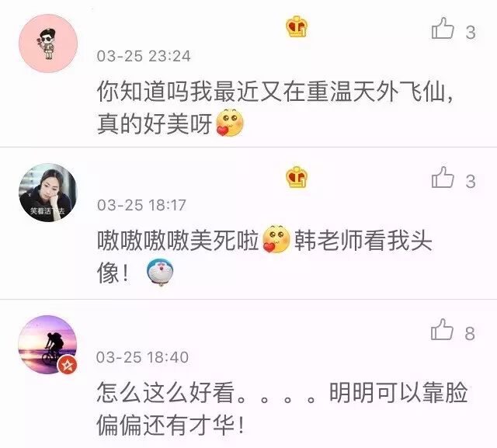Tap heart-face emoji after 美死啦
Viewport: 497px width, 448px height.
(x=276, y=239)
